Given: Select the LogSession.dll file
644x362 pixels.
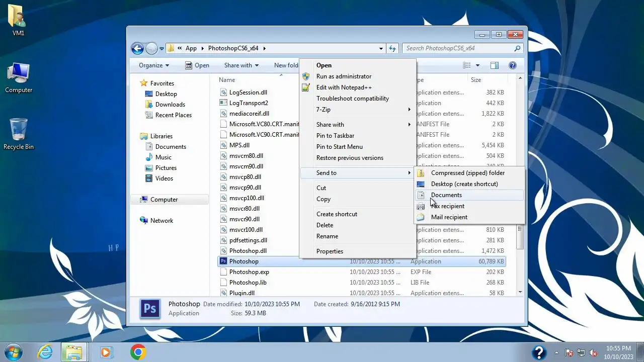Looking at the screenshot, I should click(248, 93).
